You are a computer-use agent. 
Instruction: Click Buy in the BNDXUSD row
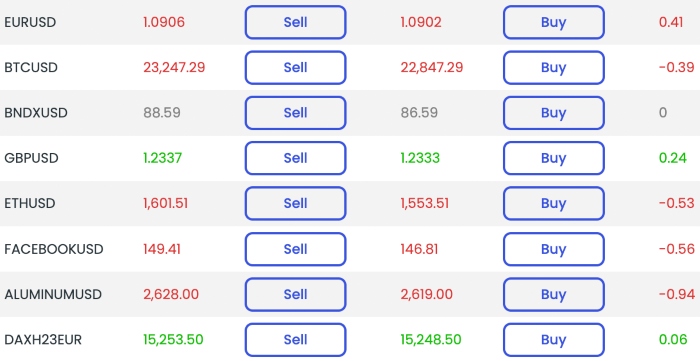pos(554,113)
